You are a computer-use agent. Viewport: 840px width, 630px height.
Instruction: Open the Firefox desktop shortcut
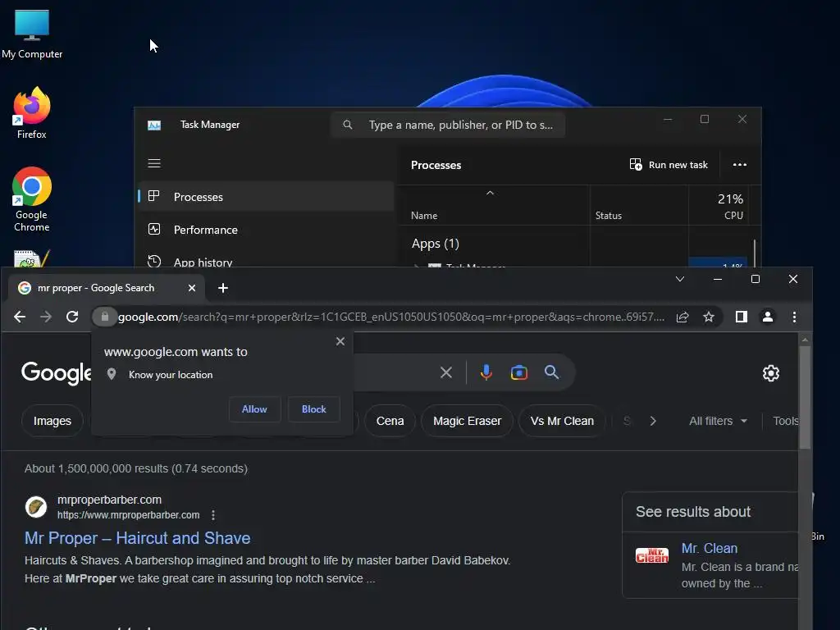(32, 113)
